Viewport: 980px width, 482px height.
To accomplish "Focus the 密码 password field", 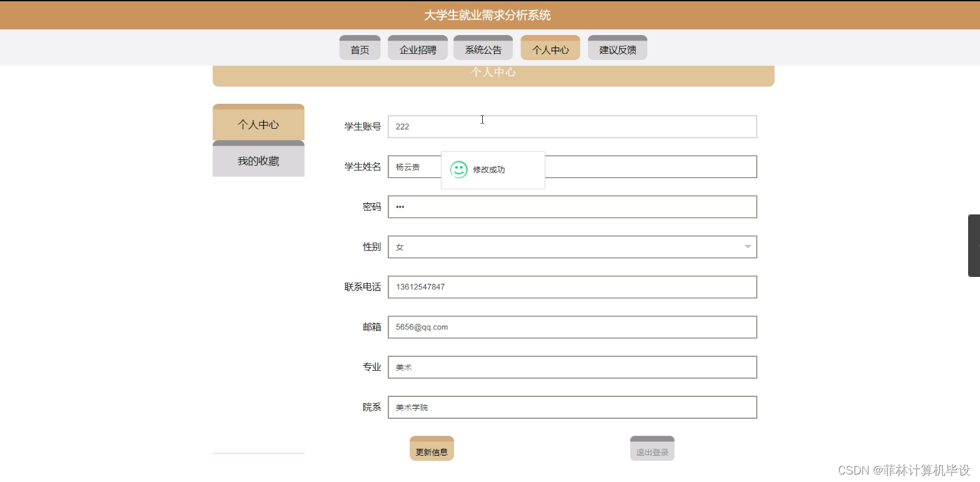I will point(572,206).
